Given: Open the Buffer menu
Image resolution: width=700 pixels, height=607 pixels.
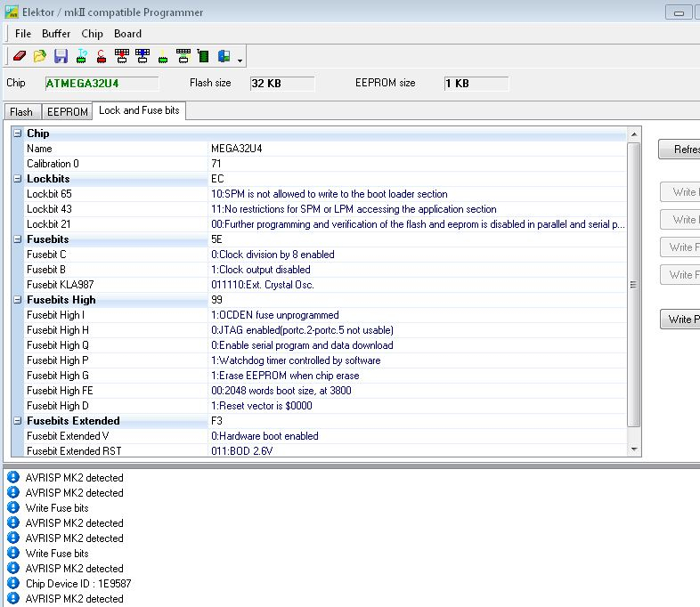Looking at the screenshot, I should click(55, 34).
